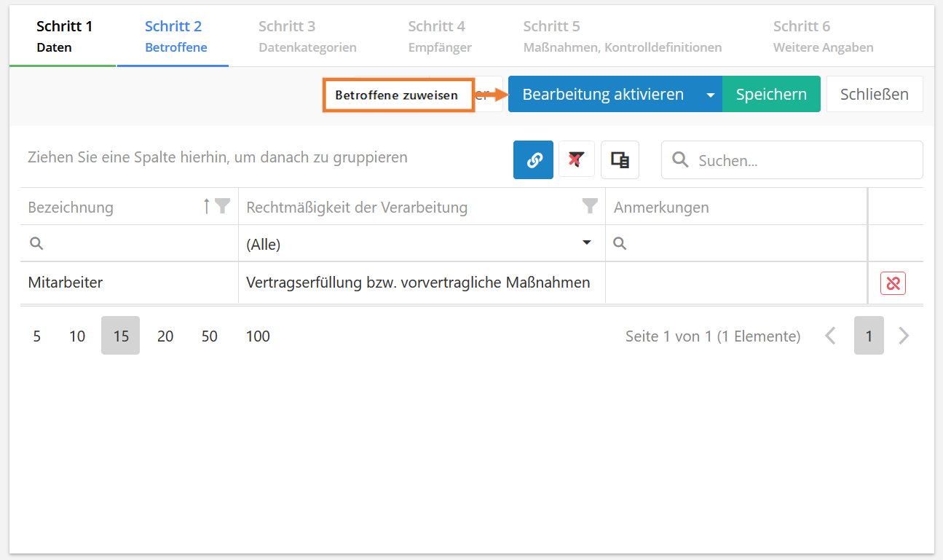Go to next page arrow
Screen dimensions: 943x560
click(x=904, y=336)
